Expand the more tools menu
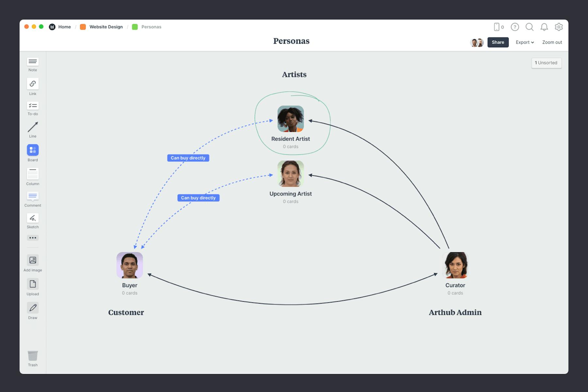The image size is (588, 392). pyautogui.click(x=33, y=238)
